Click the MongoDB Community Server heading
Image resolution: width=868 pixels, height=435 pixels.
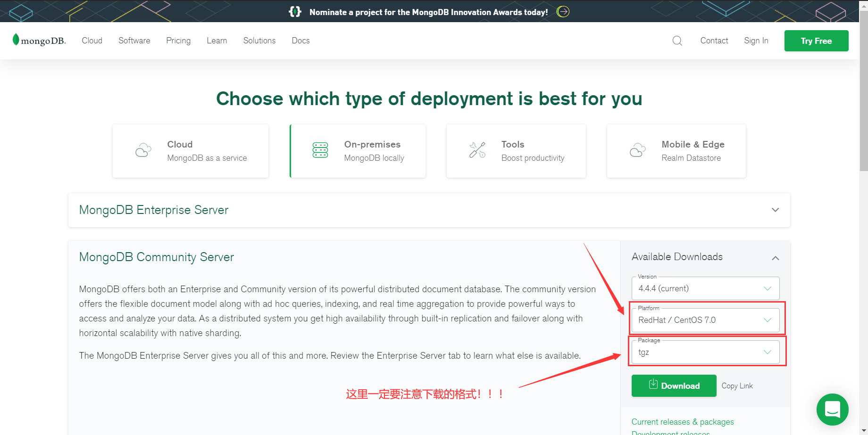(x=157, y=257)
